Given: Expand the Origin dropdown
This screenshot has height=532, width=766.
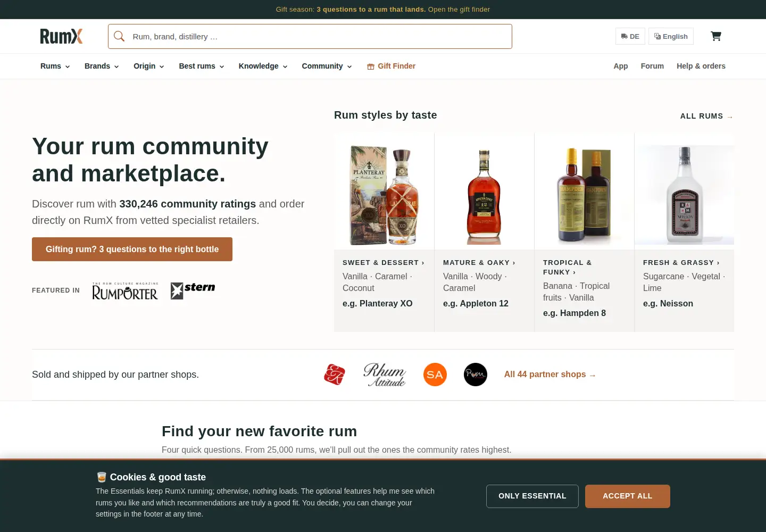Looking at the screenshot, I should (x=148, y=66).
